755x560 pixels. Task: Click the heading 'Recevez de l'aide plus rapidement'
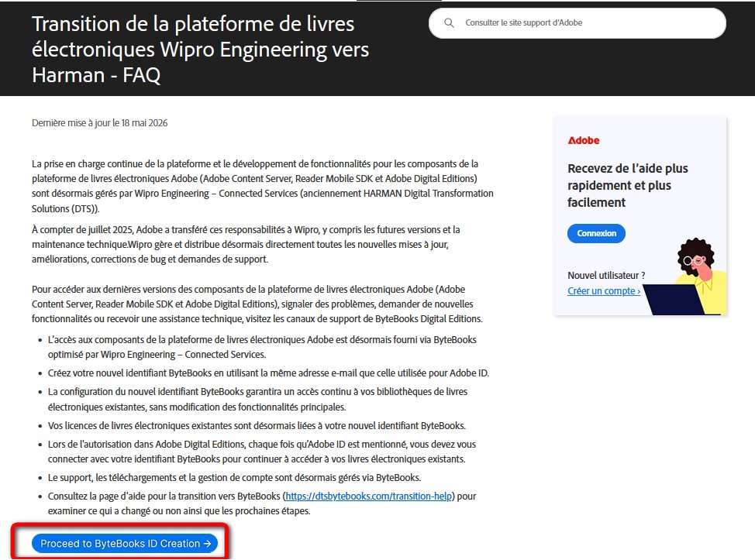[627, 185]
